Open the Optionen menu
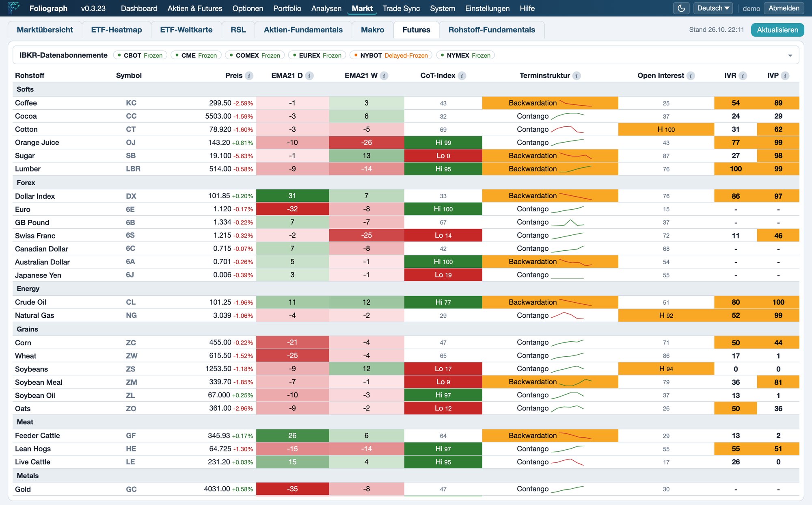The height and width of the screenshot is (505, 812). click(248, 8)
